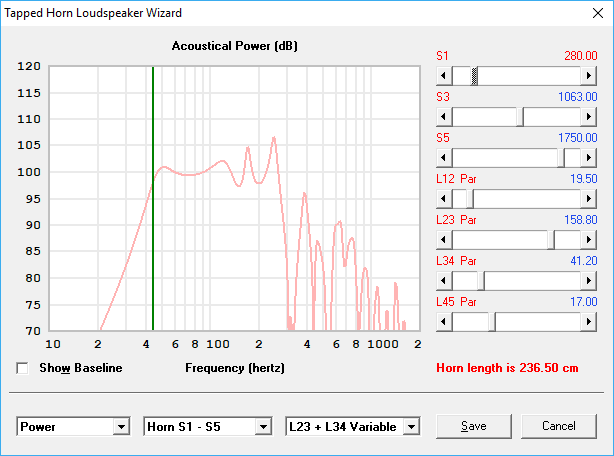Click the L23 Par label
Image resolution: width=614 pixels, height=456 pixels.
[456, 220]
